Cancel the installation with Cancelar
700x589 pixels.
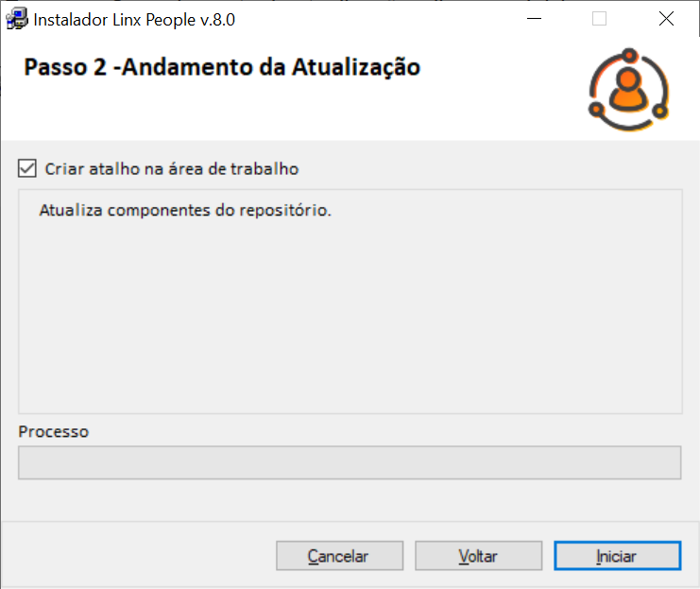pyautogui.click(x=339, y=556)
